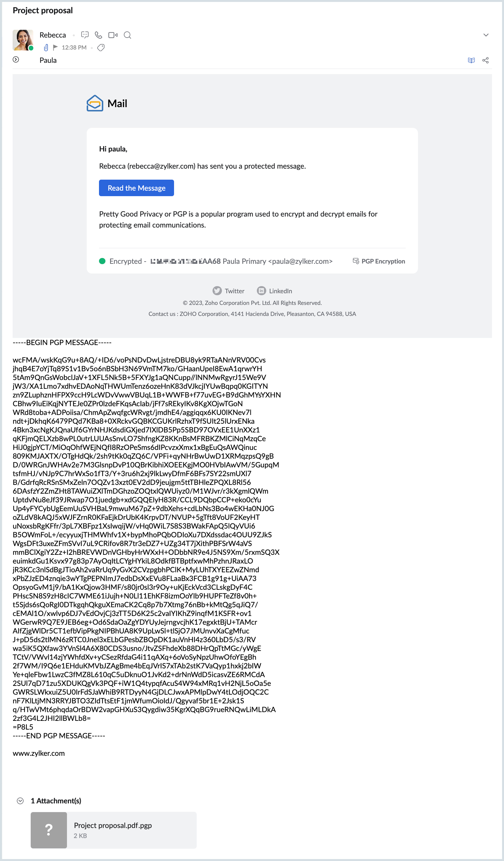Viewport: 504px width, 861px height.
Task: Flag this email message
Action: (55, 48)
